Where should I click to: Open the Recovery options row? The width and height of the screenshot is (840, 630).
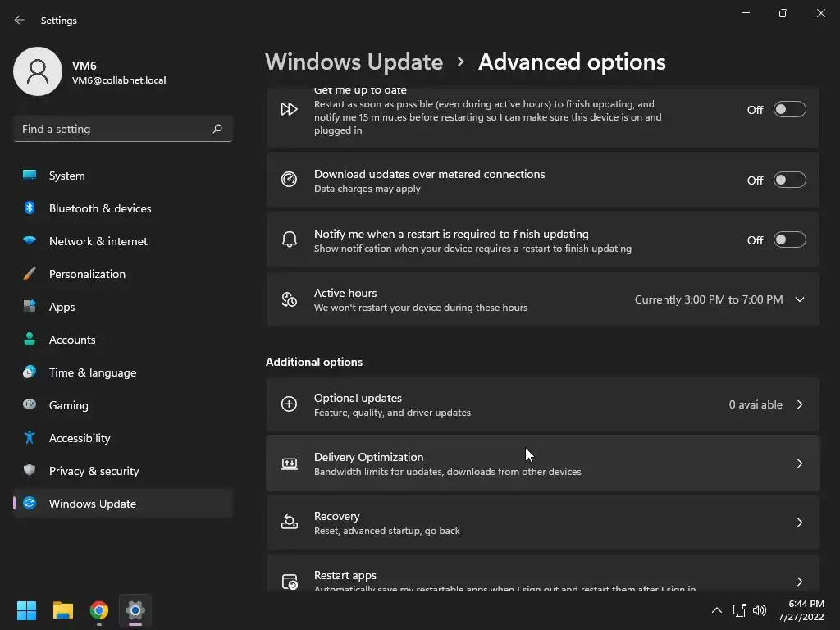click(542, 523)
